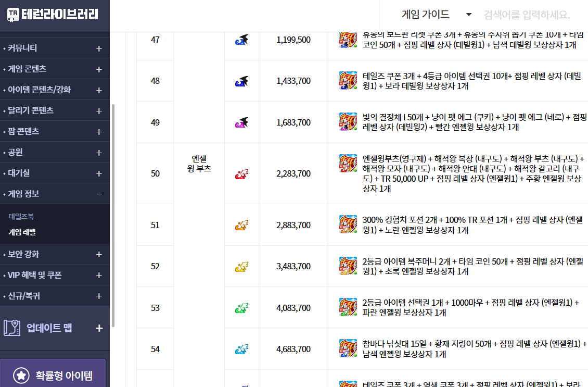
Task: Click the level number 53 cell
Action: tap(155, 308)
